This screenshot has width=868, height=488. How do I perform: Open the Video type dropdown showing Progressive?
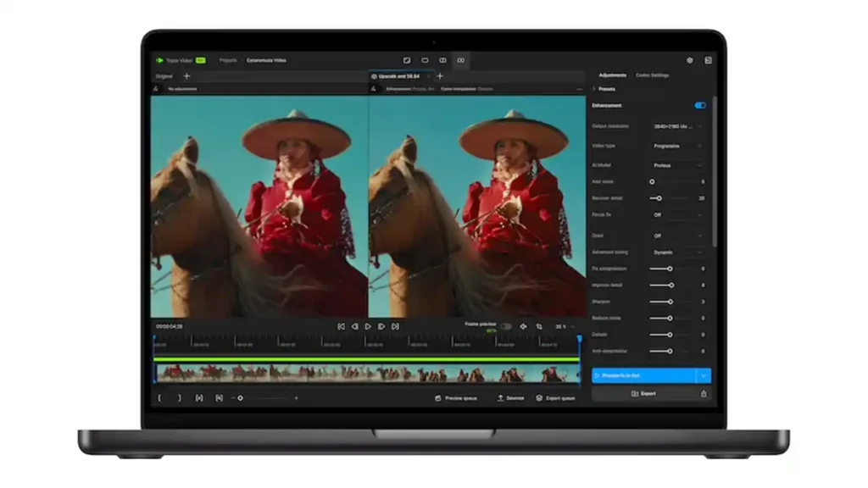[676, 146]
